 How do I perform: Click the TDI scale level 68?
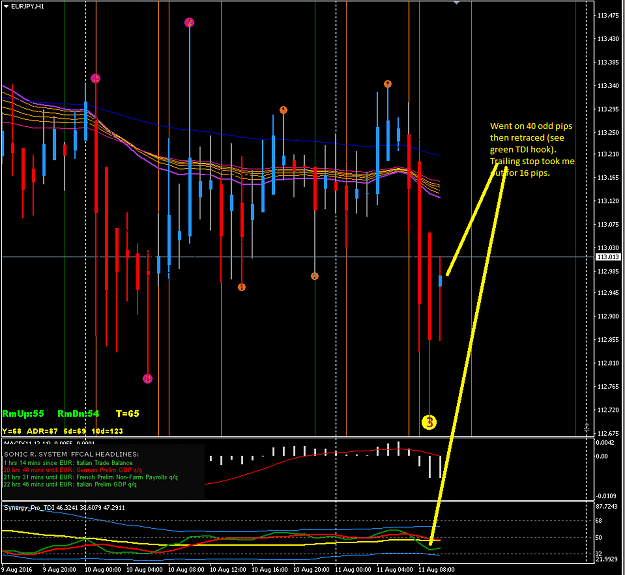[x=599, y=521]
